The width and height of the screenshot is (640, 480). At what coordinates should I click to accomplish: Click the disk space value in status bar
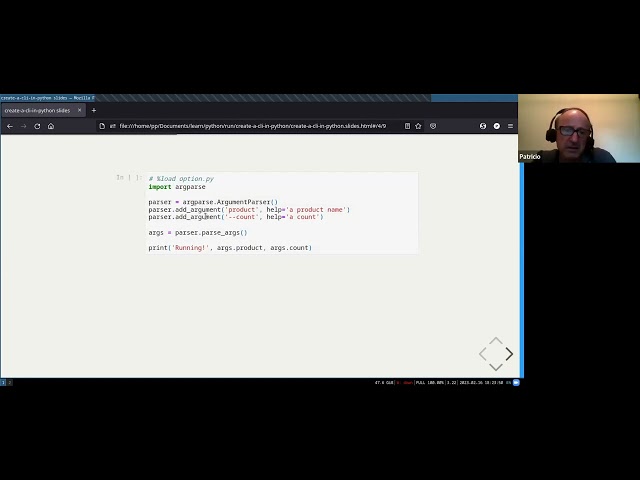click(x=384, y=382)
